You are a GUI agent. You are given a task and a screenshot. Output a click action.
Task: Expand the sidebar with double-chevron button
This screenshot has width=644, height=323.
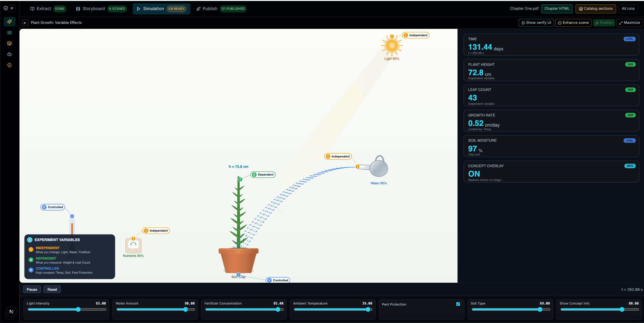click(12, 8)
